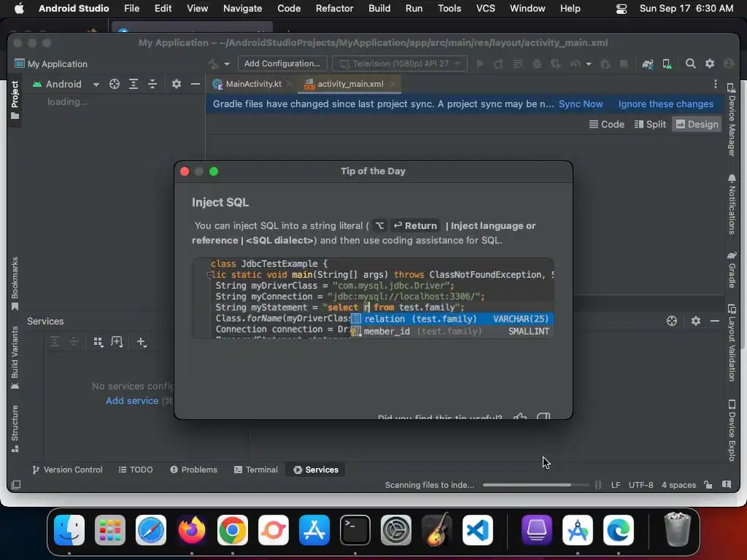Viewport: 747px width, 560px height.
Task: Open the VCS menu
Action: [485, 8]
